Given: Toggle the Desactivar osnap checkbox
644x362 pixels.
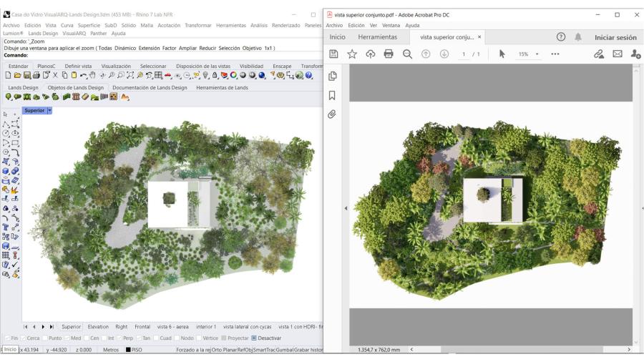Looking at the screenshot, I should (254, 338).
